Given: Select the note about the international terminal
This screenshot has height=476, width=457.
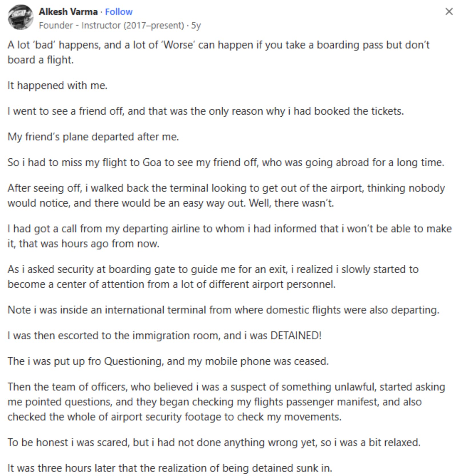Looking at the screenshot, I should 223,309.
